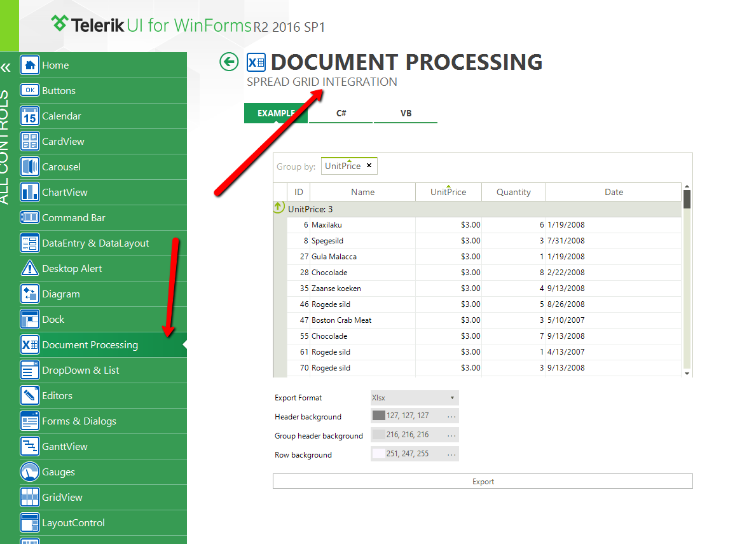Sort by the Quantity column header
The width and height of the screenshot is (756, 544).
[514, 192]
